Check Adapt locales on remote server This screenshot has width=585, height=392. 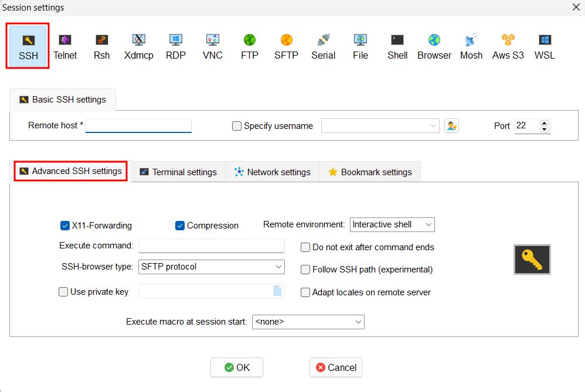[x=305, y=292]
